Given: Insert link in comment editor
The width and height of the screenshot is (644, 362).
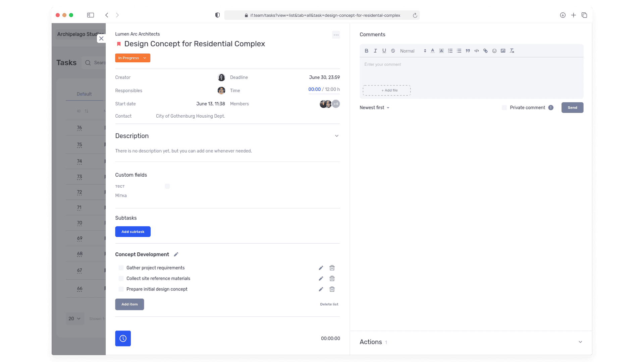Looking at the screenshot, I should tap(485, 51).
